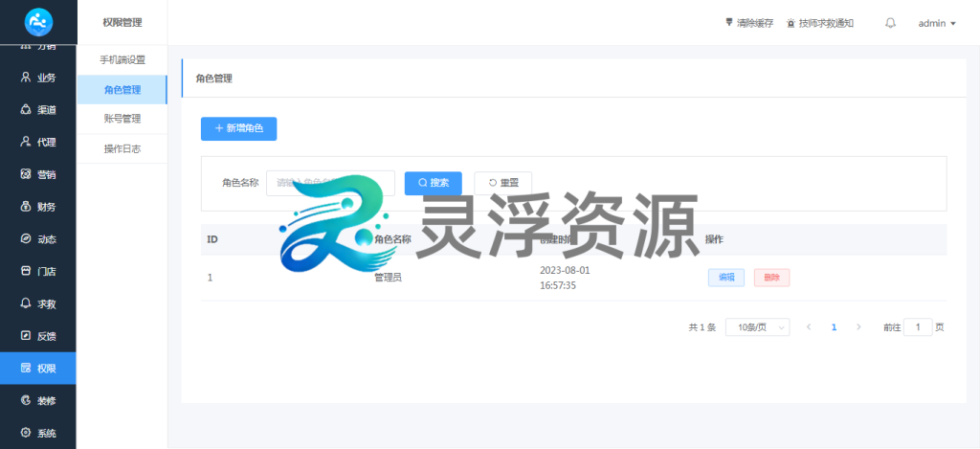
Task: Focus the 角色名称 search input
Action: click(x=330, y=183)
